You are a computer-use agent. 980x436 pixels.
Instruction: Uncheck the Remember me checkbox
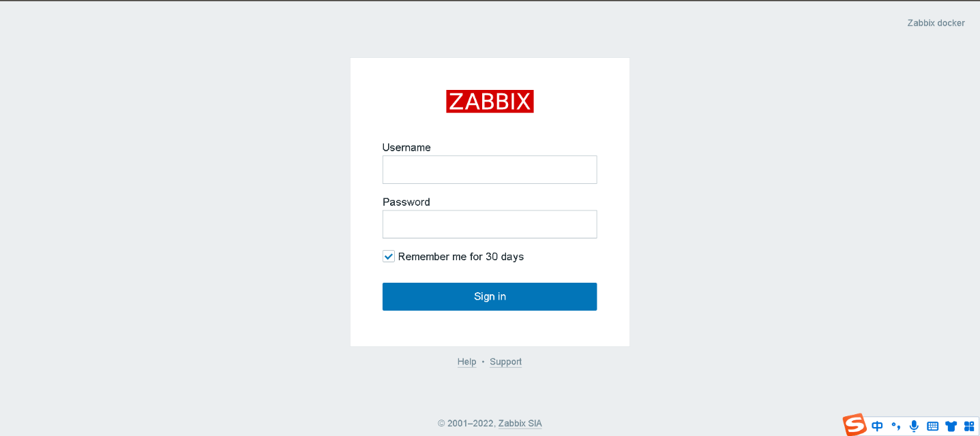click(389, 256)
